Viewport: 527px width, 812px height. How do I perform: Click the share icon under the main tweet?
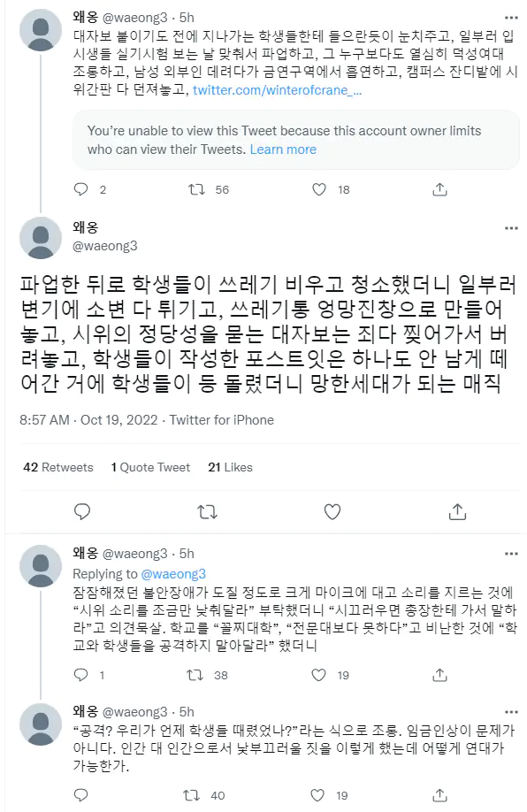coord(457,510)
